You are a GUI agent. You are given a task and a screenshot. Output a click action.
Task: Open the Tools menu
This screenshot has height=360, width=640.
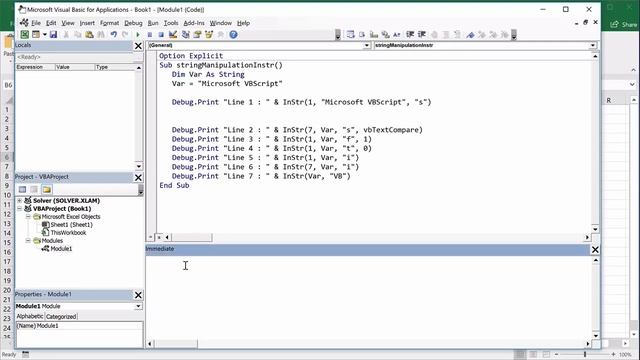coord(171,23)
